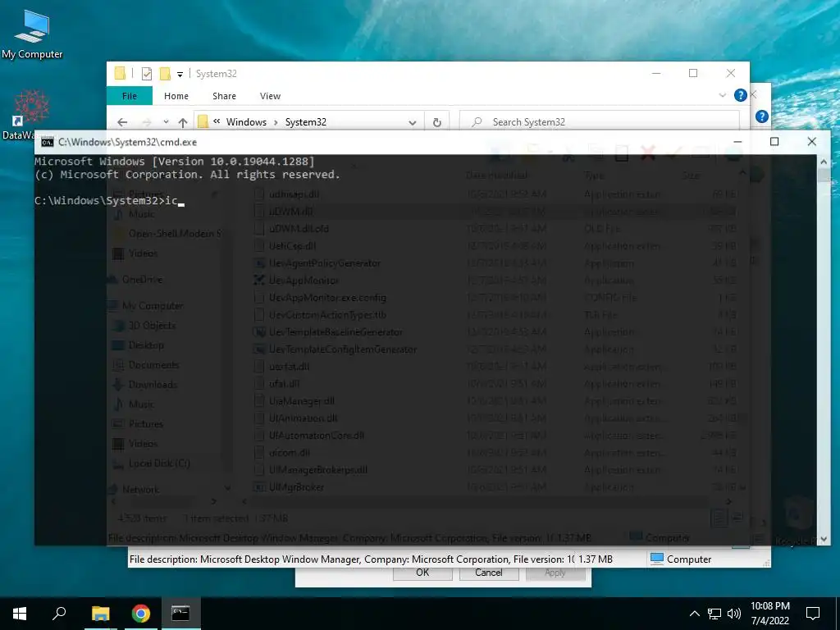Screen dimensions: 840x630
Task: Switch to the Home ribbon tab
Action: (x=176, y=96)
